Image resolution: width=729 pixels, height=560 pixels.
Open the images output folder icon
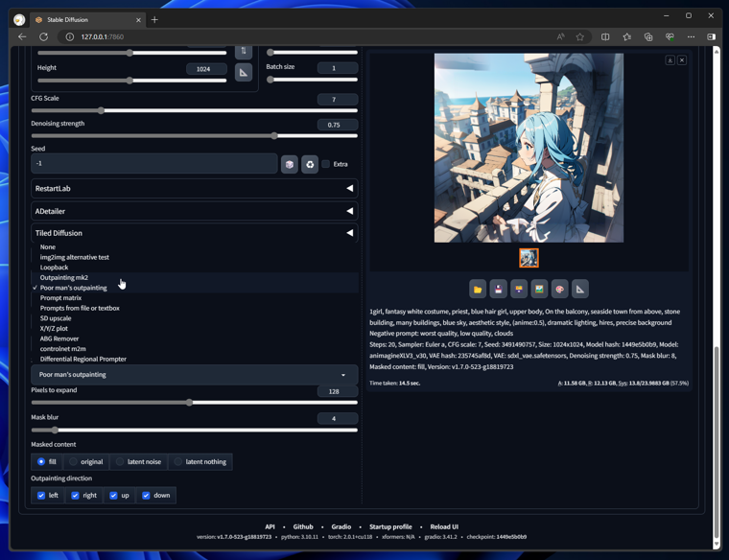pyautogui.click(x=478, y=289)
